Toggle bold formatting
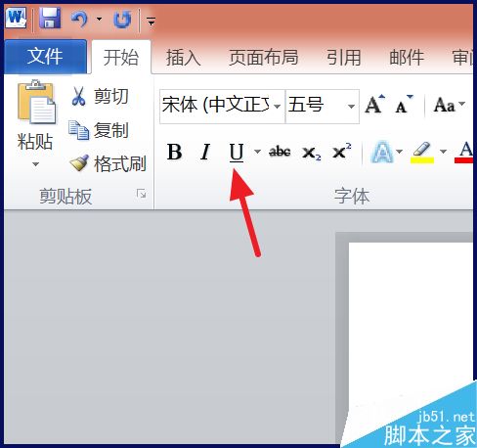Image resolution: width=477 pixels, height=448 pixels. pyautogui.click(x=174, y=152)
